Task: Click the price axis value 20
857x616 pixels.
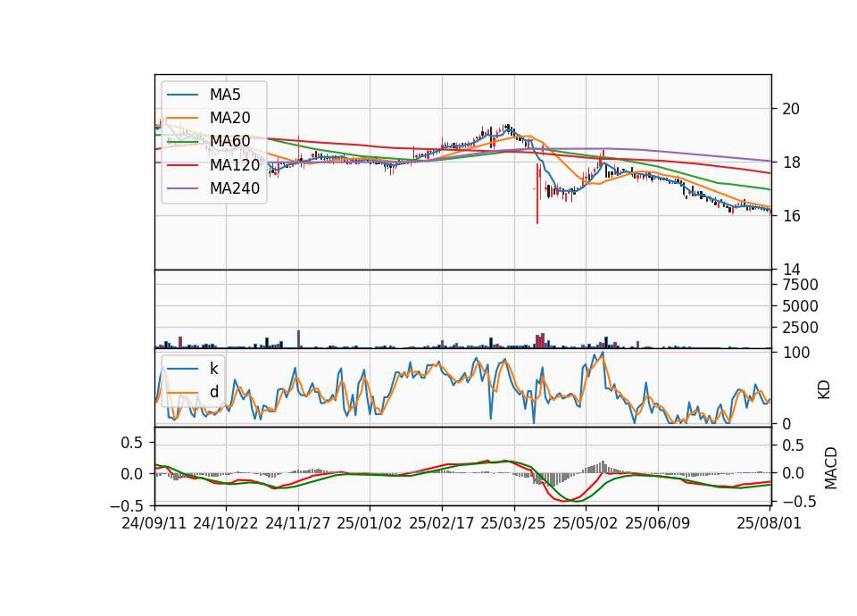Action: pos(791,109)
